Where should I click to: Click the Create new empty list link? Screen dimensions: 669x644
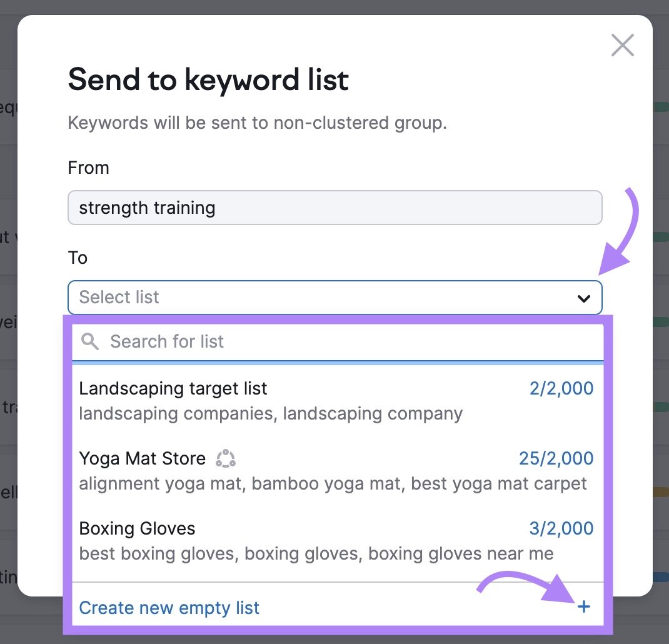(x=169, y=607)
